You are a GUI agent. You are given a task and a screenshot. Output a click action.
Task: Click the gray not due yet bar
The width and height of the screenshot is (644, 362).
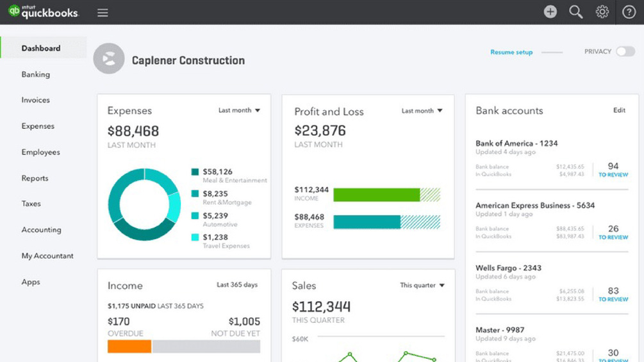click(x=206, y=347)
